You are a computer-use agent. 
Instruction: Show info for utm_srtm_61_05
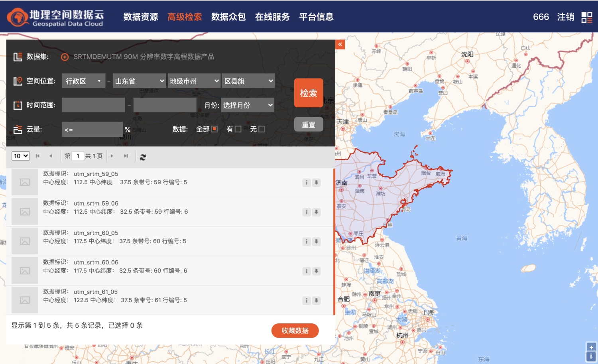click(x=307, y=301)
